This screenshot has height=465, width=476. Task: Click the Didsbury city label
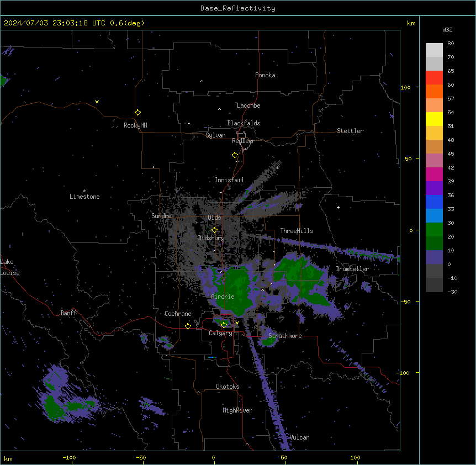pos(211,238)
